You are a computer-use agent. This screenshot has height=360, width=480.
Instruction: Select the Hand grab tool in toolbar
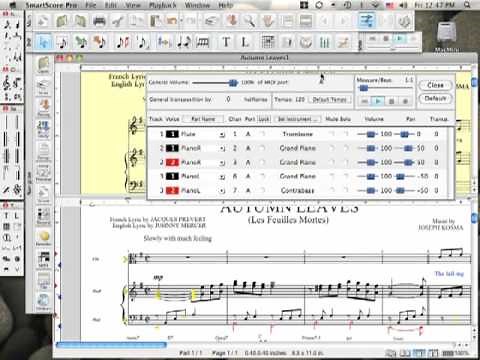pos(268,21)
